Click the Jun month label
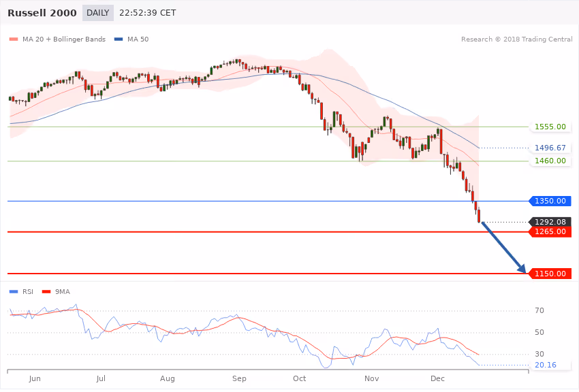This screenshot has height=392, width=579. click(35, 378)
